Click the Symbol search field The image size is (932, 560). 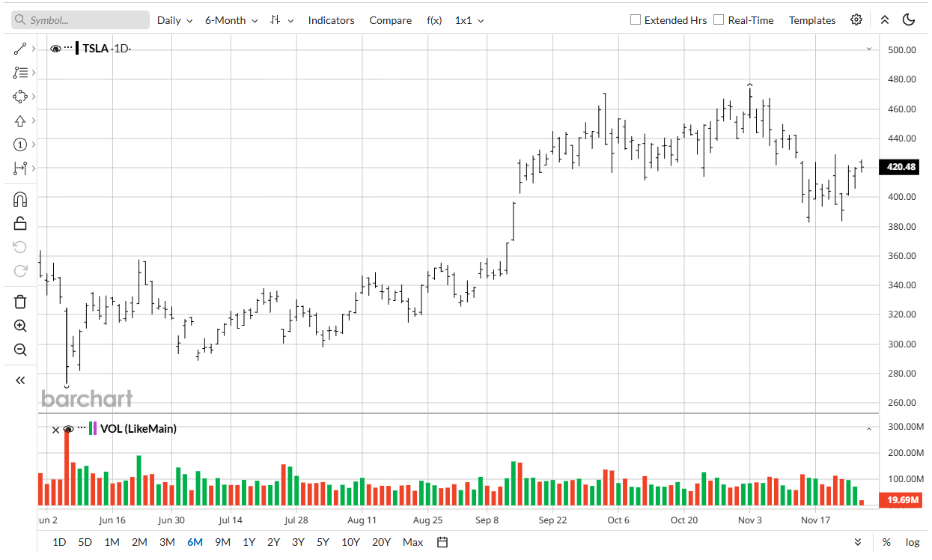[80, 20]
